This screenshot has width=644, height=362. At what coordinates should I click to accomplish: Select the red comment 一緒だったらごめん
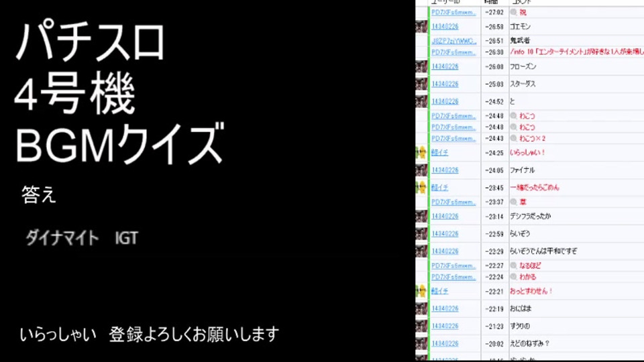point(535,188)
